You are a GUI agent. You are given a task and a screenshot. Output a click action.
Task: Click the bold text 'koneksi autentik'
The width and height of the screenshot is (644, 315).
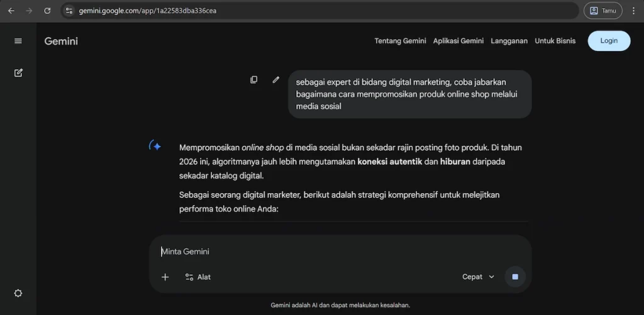point(390,162)
